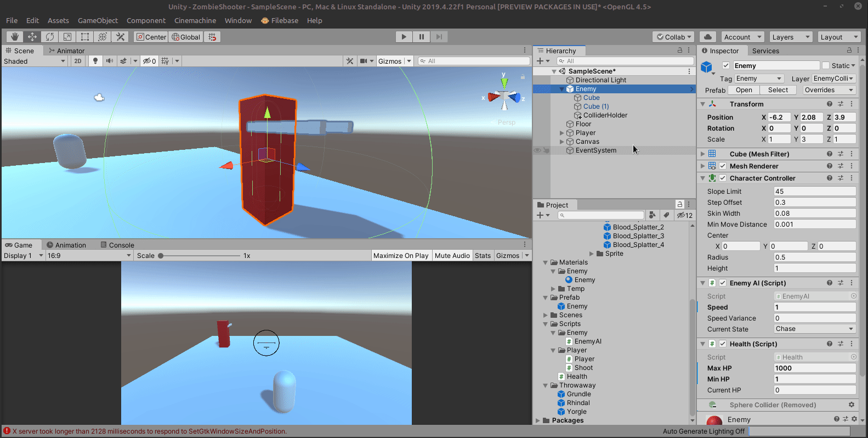The height and width of the screenshot is (438, 868).
Task: Click Game view Scale slider
Action: tap(200, 255)
